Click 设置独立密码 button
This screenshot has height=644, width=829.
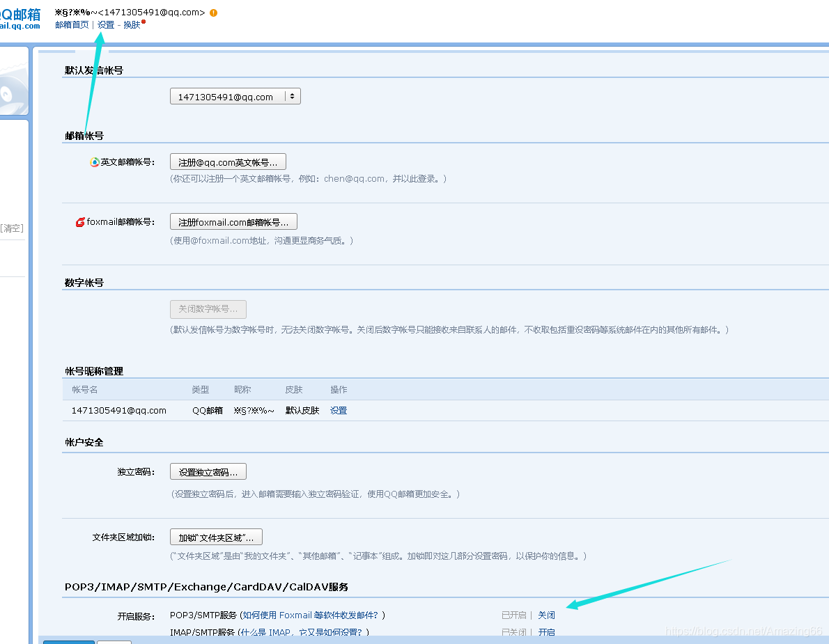point(208,472)
